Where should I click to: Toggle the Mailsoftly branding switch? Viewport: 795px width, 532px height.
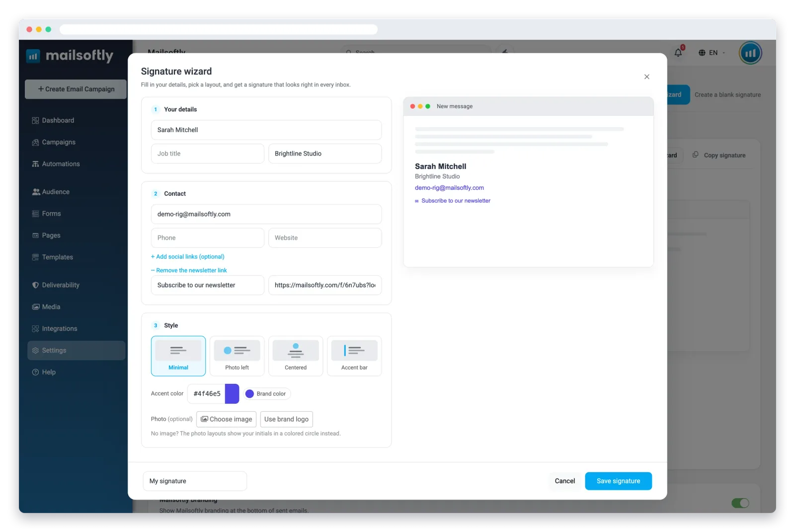click(x=740, y=503)
